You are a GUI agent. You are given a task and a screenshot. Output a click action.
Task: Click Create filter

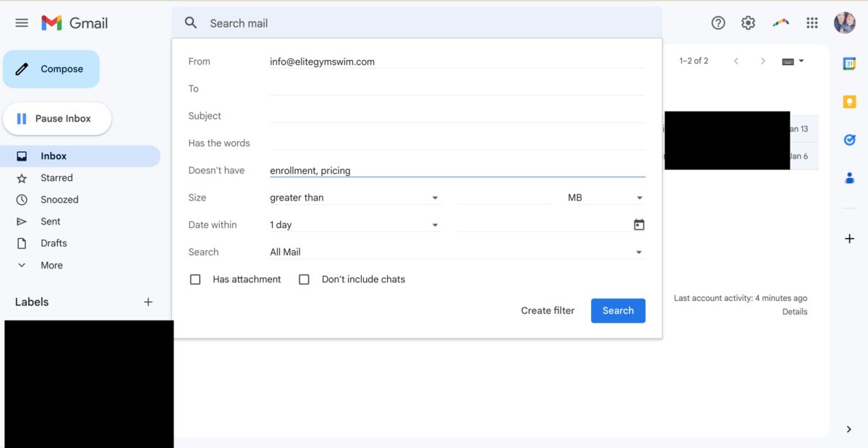(x=548, y=310)
